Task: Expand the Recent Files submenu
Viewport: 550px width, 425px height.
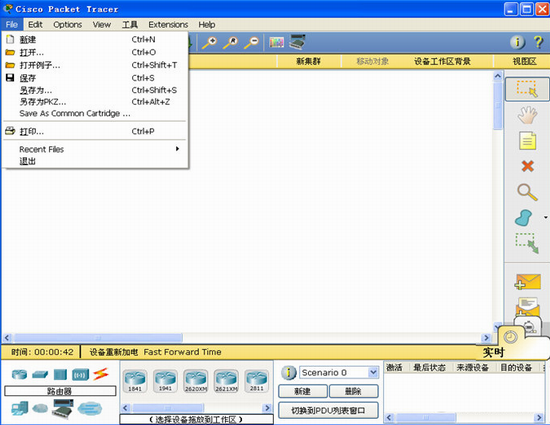Action: click(95, 149)
